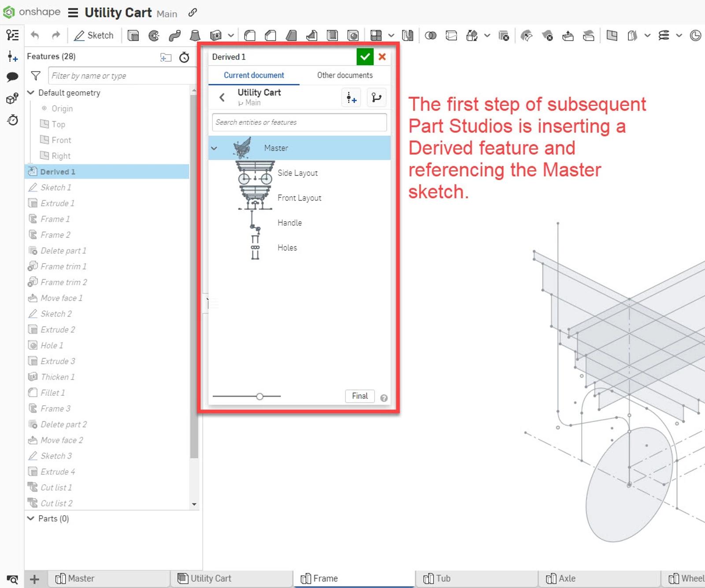Screen dimensions: 705x588
Task: Select Side Layout sketch in the list
Action: point(297,173)
